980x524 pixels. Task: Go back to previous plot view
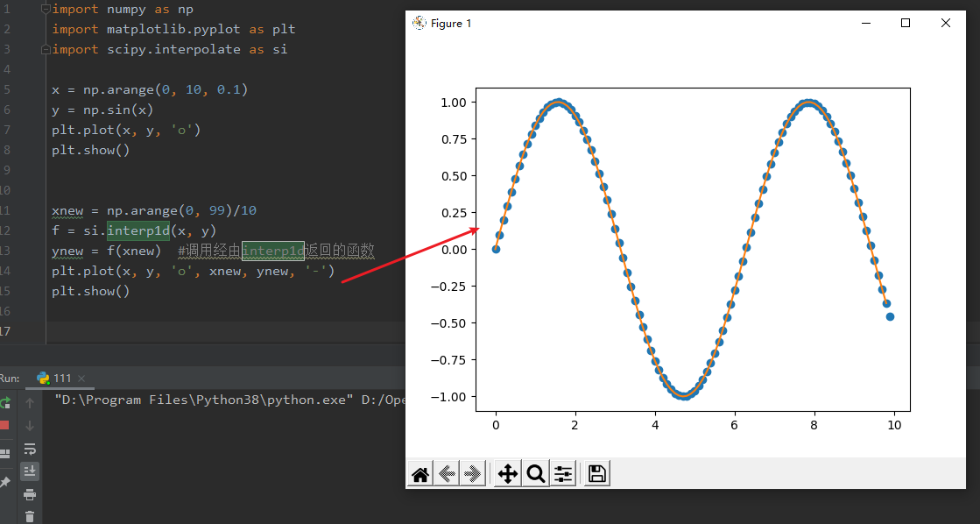[447, 474]
